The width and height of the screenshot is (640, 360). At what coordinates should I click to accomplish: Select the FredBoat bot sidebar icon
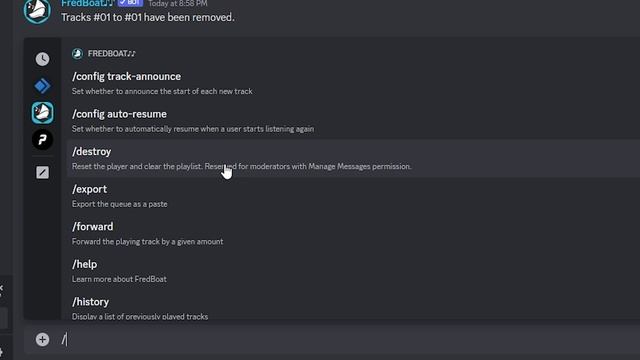[42, 113]
